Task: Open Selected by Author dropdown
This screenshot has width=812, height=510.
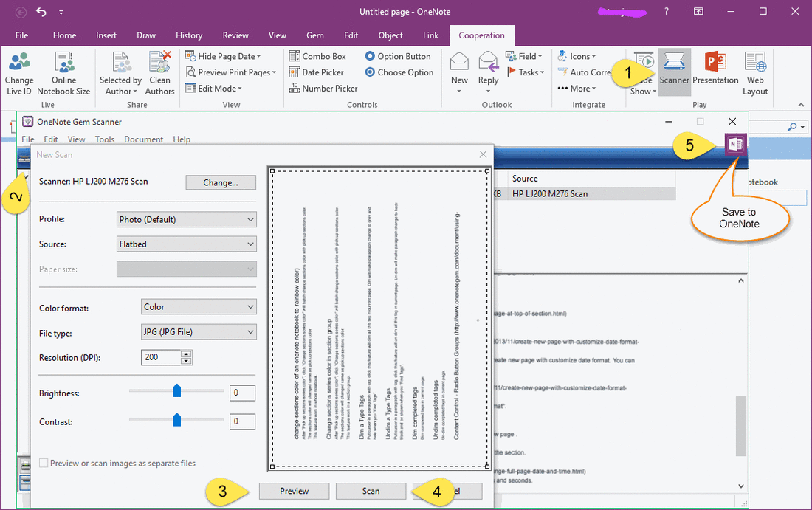Action: 120,74
